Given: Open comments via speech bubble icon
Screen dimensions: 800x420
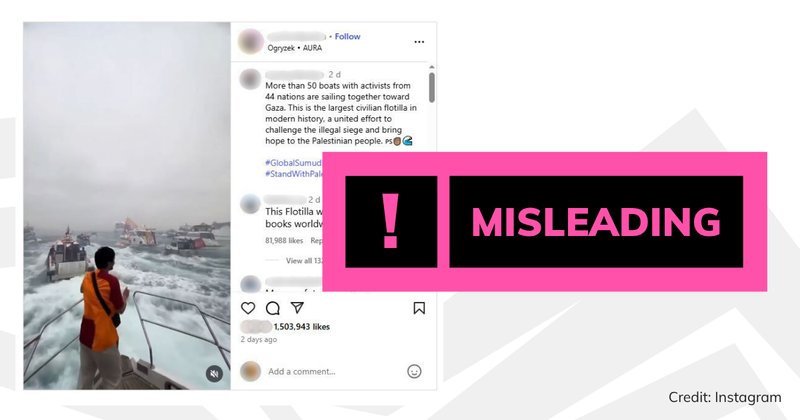Looking at the screenshot, I should click(273, 308).
